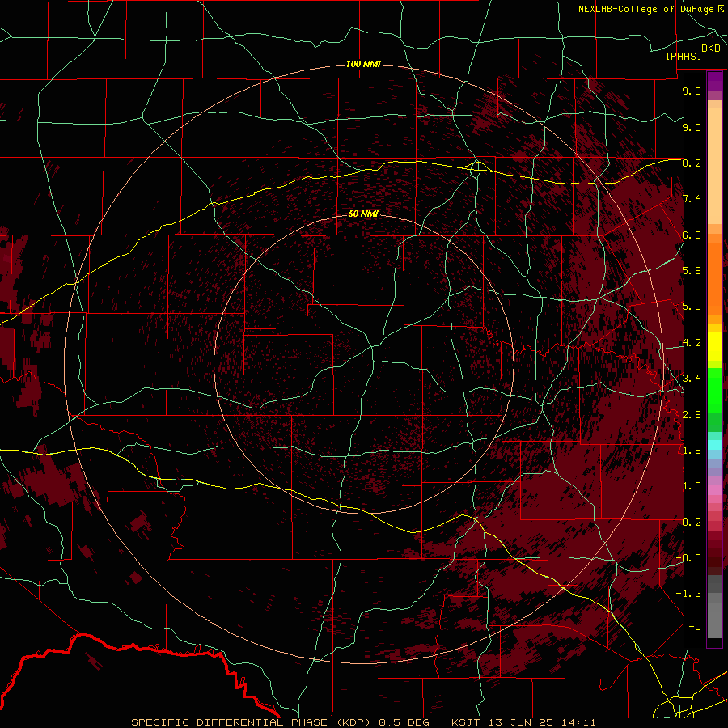Select the 2.6 scale value
Screen dimensions: 728x728
coord(692,415)
